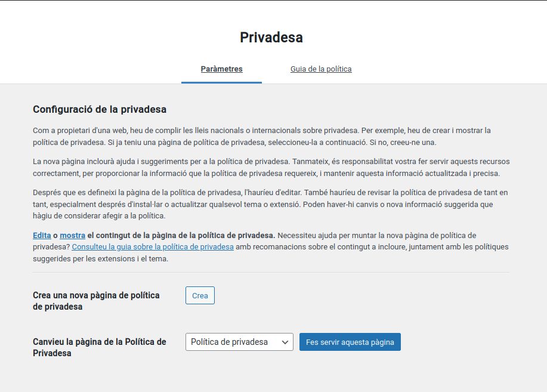Image resolution: width=547 pixels, height=392 pixels.
Task: Switch to the Paràmetres tab
Action: coord(221,69)
